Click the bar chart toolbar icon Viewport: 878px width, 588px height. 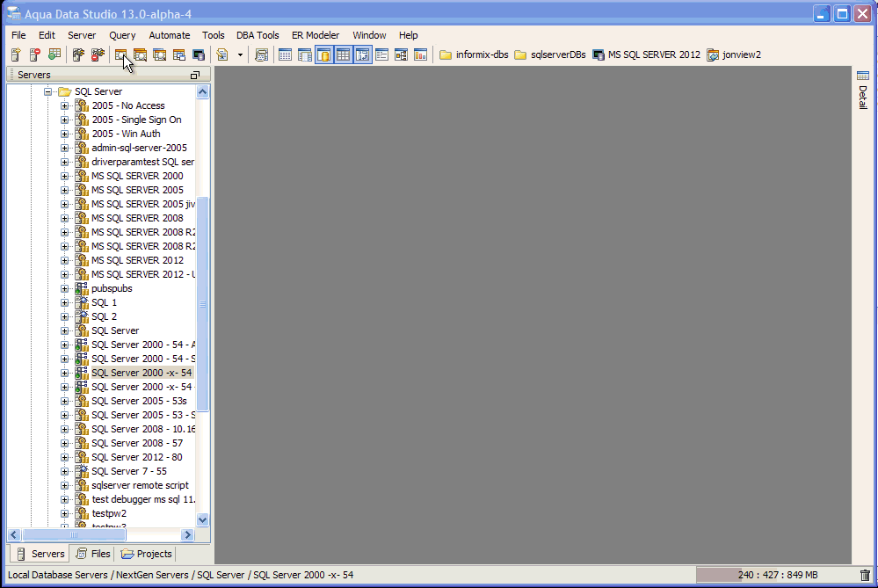[420, 54]
